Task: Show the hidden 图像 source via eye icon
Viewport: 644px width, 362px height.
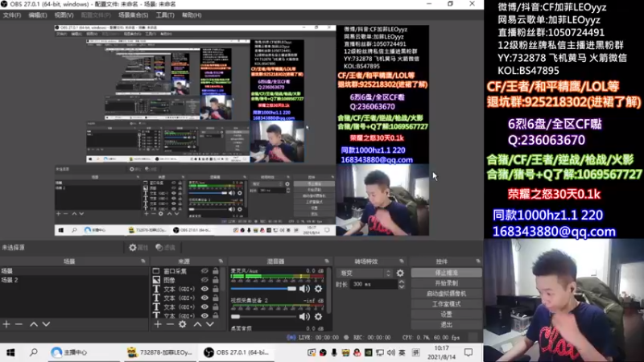Action: 204,280
